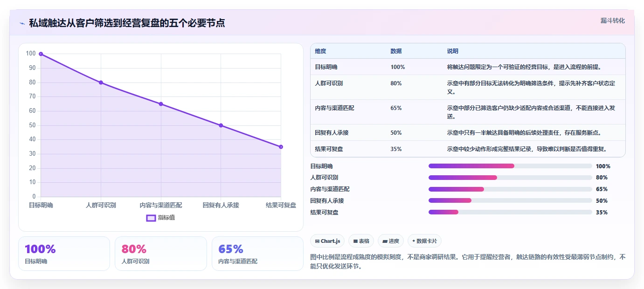The height and width of the screenshot is (289, 644).
Task: Click description starting 示意中只有一半触达
Action: pos(524,133)
